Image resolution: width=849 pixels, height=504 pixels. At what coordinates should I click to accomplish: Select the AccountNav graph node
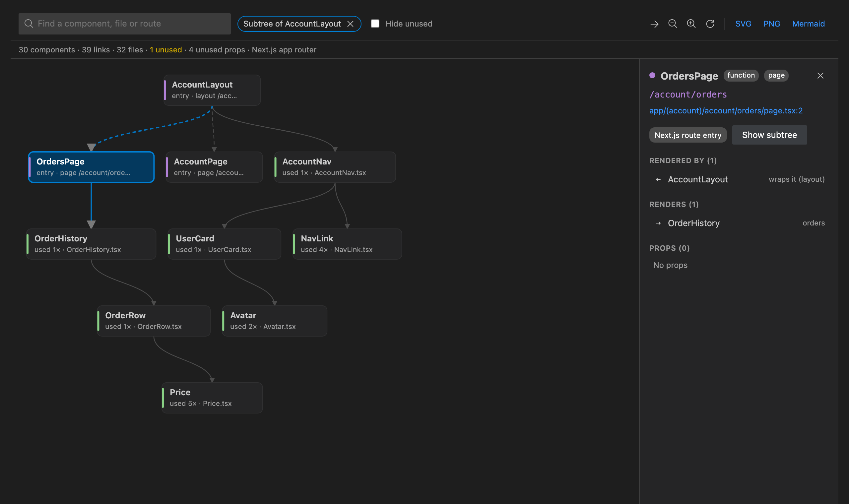click(x=335, y=167)
